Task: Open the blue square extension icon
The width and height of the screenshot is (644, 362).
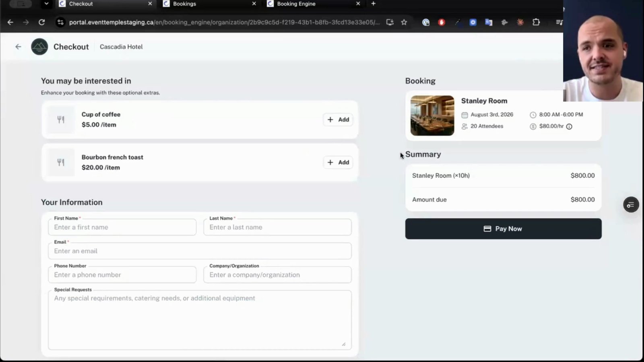Action: point(473,22)
